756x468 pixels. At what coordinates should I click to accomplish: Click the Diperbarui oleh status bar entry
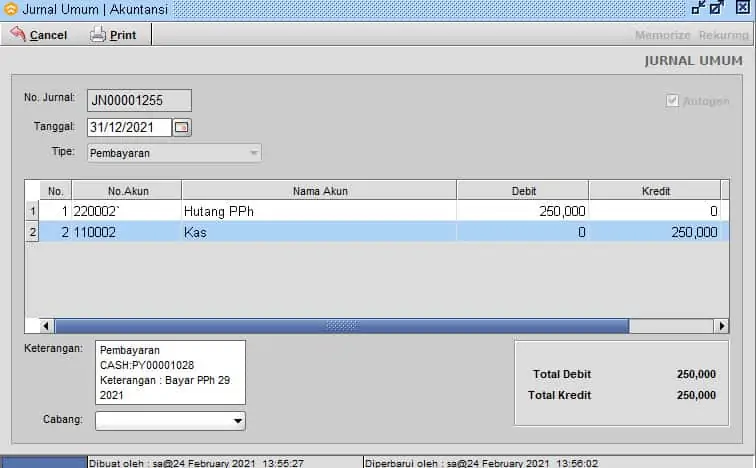pos(481,463)
